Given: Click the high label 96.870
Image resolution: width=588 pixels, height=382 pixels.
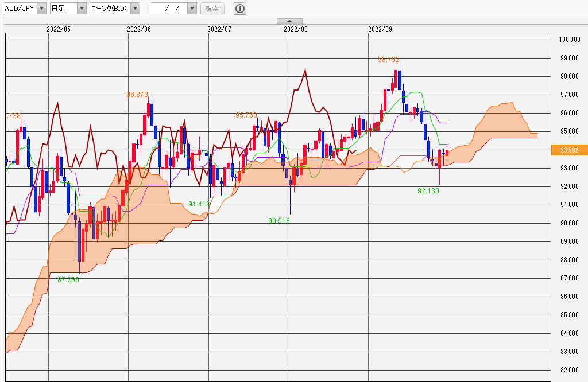Looking at the screenshot, I should [137, 95].
